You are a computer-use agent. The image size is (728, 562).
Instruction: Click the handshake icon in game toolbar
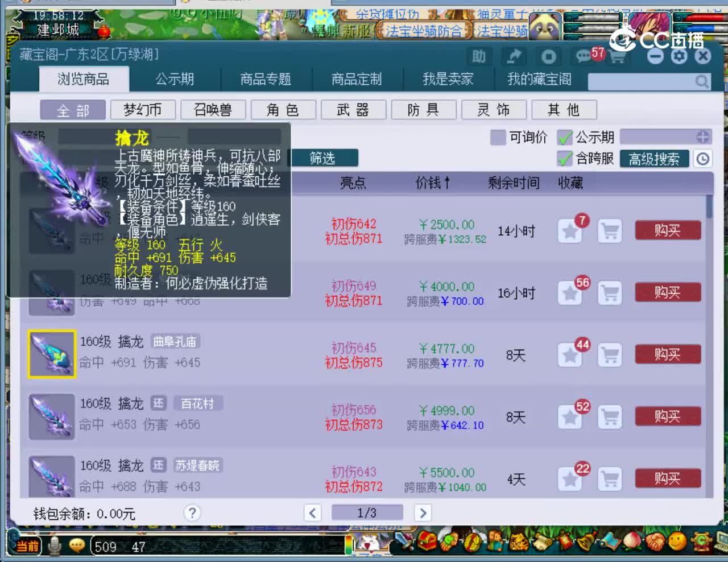click(654, 541)
